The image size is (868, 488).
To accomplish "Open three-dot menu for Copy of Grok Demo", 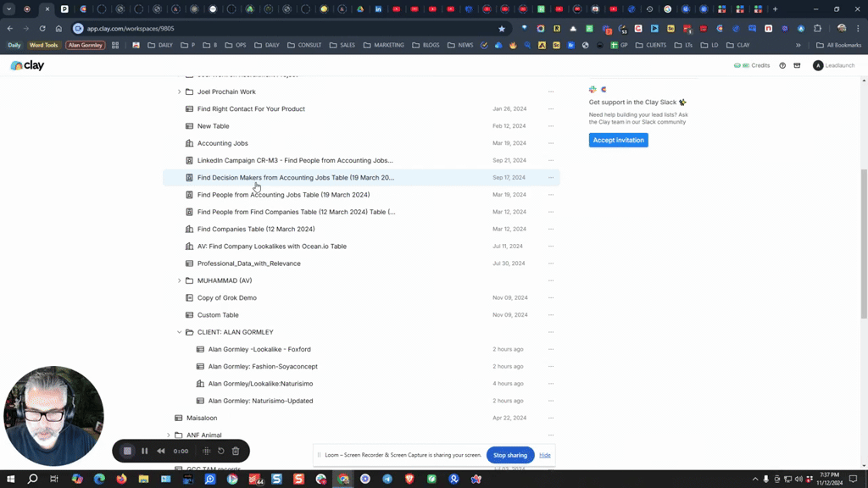I will (551, 298).
